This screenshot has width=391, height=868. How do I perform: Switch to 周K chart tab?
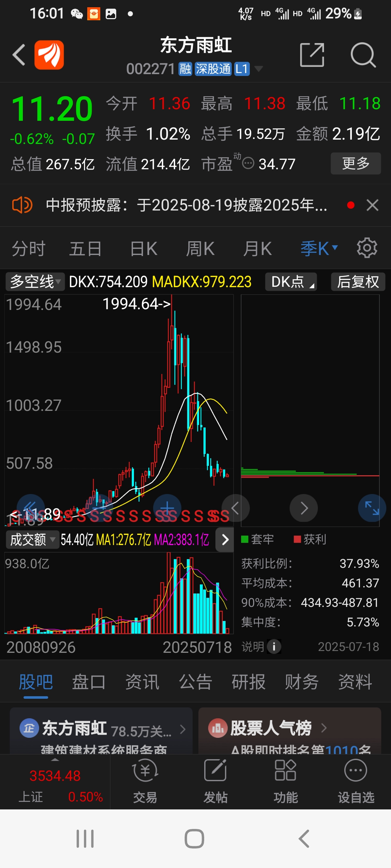pyautogui.click(x=200, y=248)
